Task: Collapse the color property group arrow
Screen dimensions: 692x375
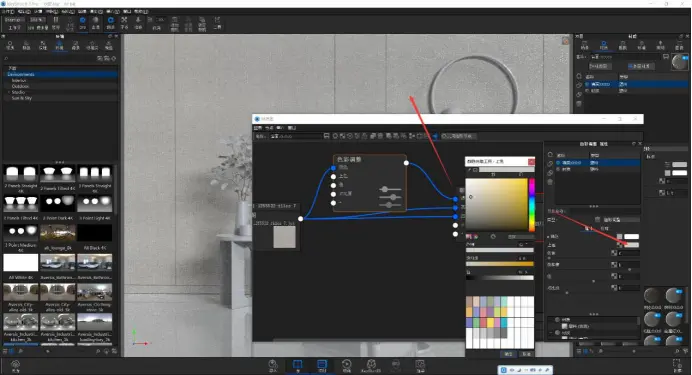Action: click(x=548, y=237)
